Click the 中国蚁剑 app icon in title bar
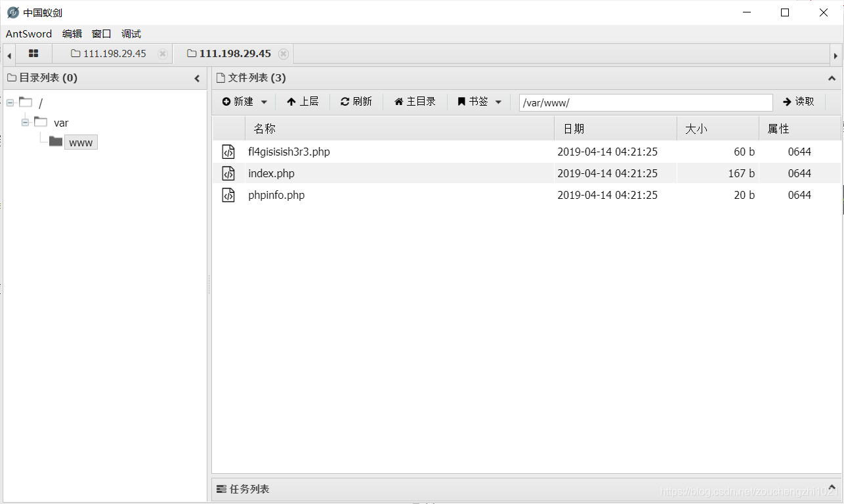The image size is (844, 504). pos(12,12)
